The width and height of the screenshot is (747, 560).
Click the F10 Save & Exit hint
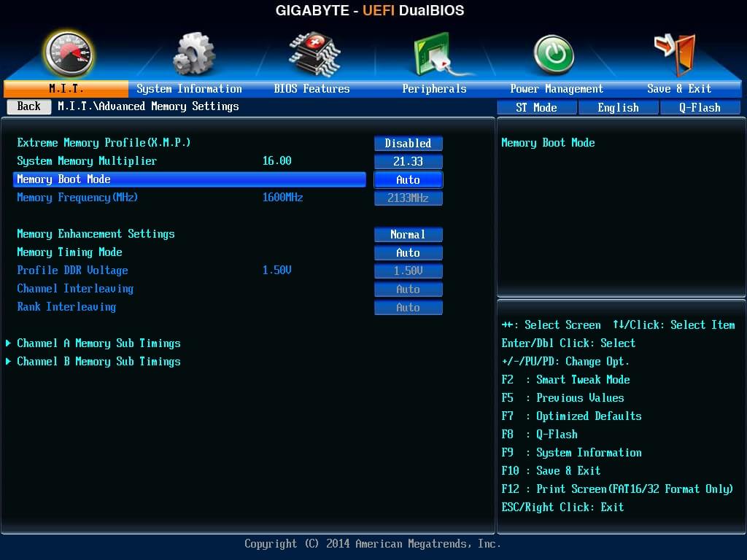point(551,470)
